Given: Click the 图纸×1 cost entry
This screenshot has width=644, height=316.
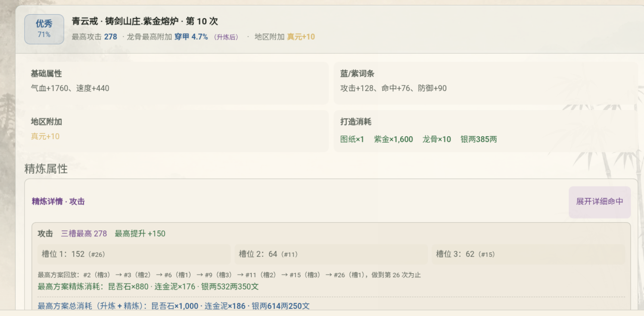Looking at the screenshot, I should click(352, 139).
